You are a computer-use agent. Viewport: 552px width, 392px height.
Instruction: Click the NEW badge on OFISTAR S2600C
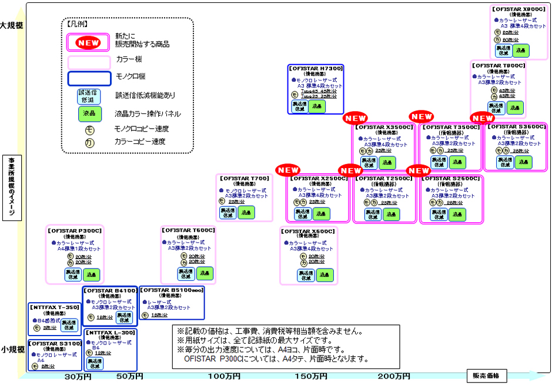click(x=418, y=170)
